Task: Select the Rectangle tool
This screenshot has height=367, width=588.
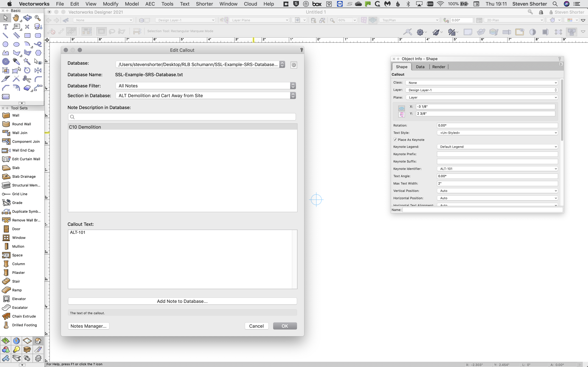Action: pyautogui.click(x=27, y=35)
